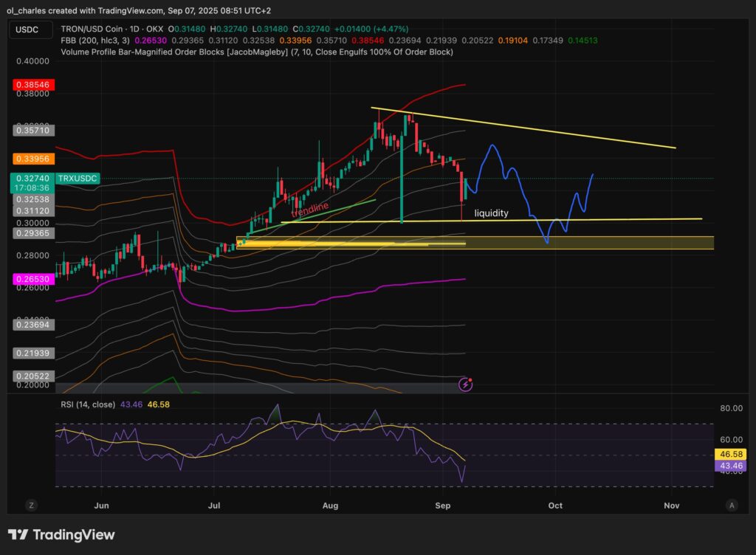756x555 pixels.
Task: Open the 1D interval selector in the legend
Action: (x=133, y=27)
